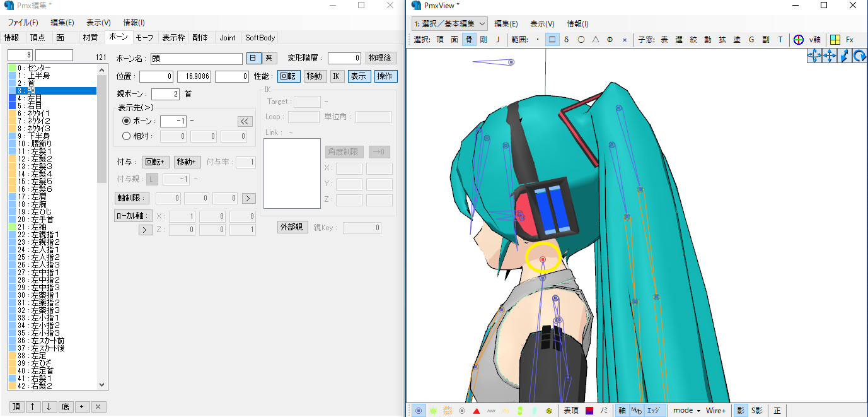Click the red triangle icon in bottom bar

pyautogui.click(x=477, y=410)
